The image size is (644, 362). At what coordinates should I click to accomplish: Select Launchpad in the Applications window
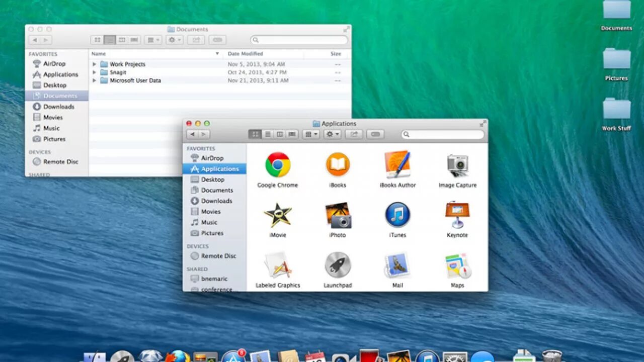pos(338,265)
